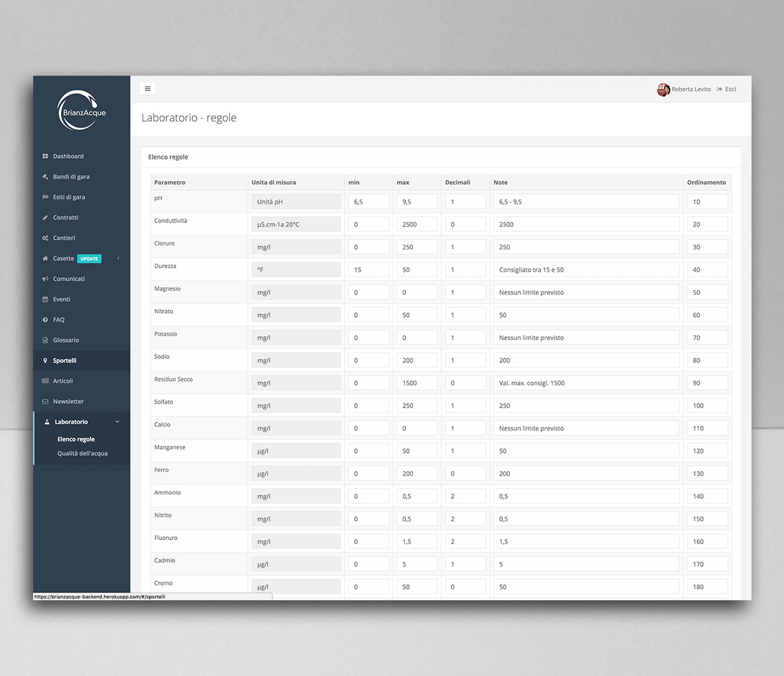Open Comunicati via megaphone icon

pos(45,279)
